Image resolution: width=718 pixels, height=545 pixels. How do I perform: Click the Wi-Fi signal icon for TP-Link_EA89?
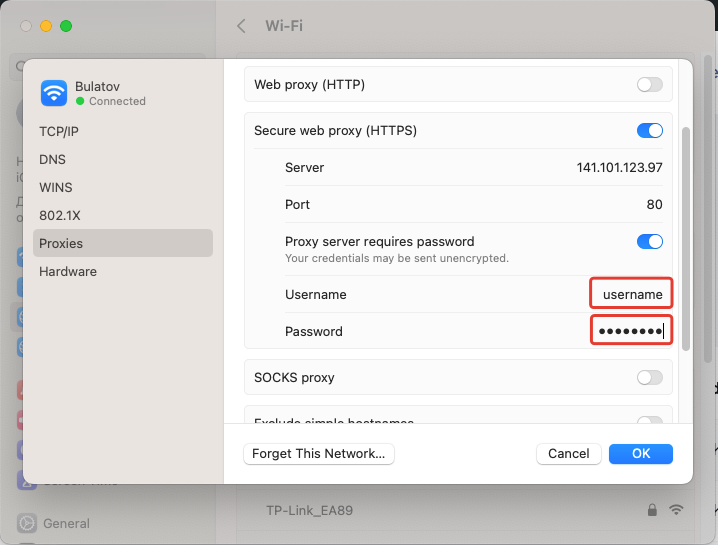coord(676,510)
